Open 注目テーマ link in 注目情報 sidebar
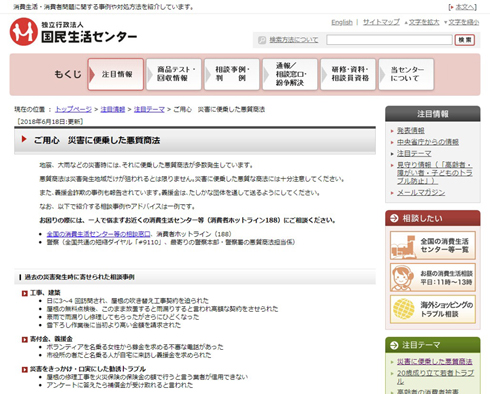This screenshot has height=394, width=490. [414, 154]
